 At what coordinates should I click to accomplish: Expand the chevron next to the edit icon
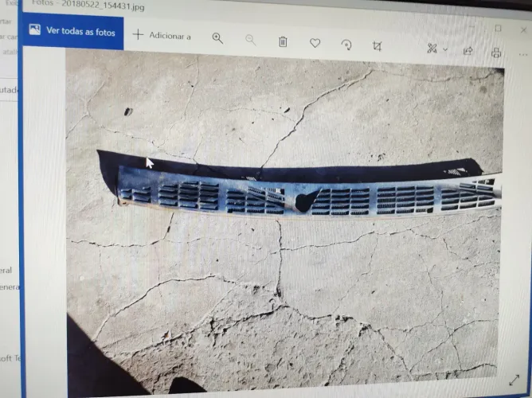coord(445,49)
